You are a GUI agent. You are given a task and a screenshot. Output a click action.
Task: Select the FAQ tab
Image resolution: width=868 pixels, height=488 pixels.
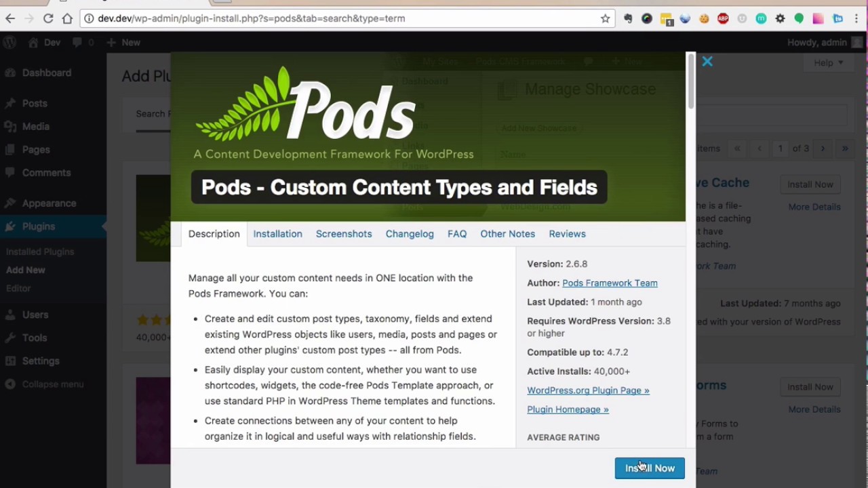point(457,234)
